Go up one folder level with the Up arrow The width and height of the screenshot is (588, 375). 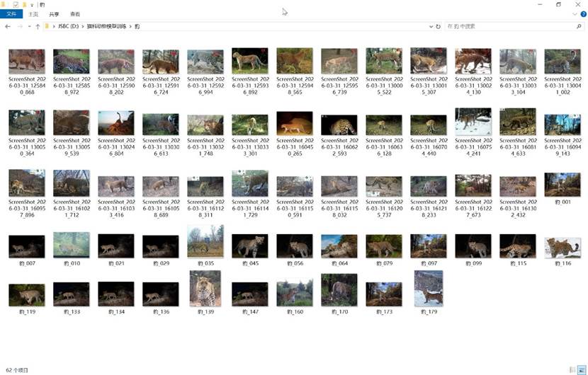[38, 26]
